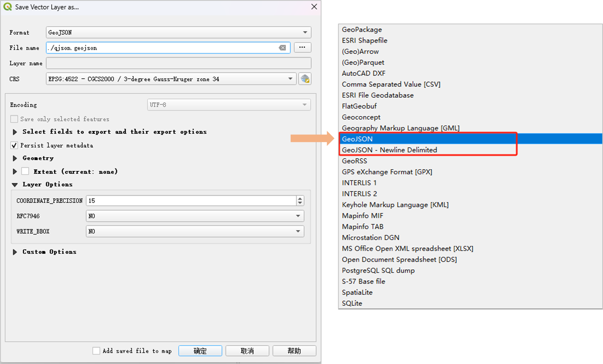Open the WRITE_BBOX dropdown

tap(195, 231)
